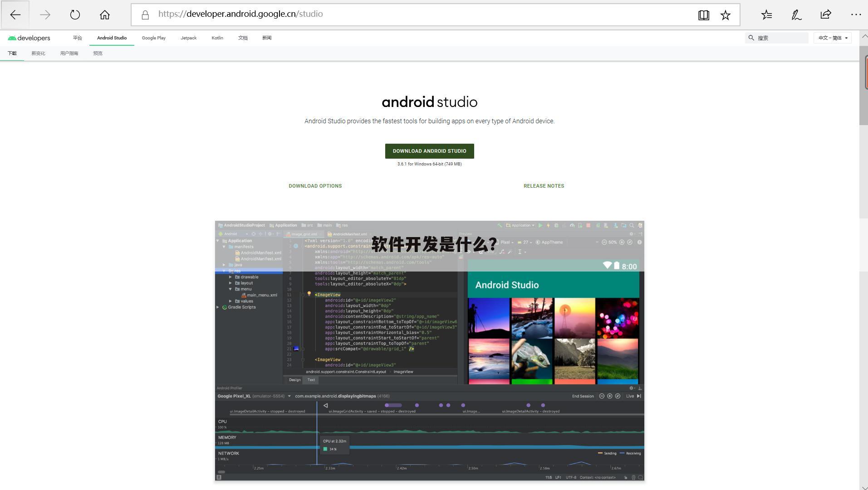Click the text "3.6.1 for Windows 64-bit (749 MB)"

(430, 164)
